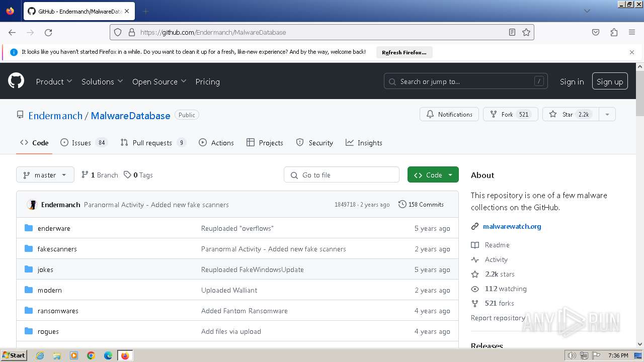Open the Insights tab

coord(364,143)
